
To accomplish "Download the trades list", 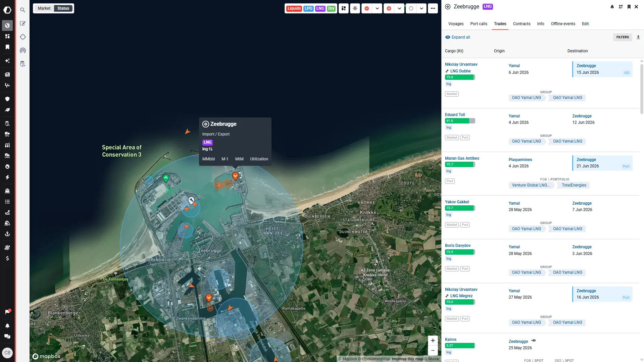I will (x=638, y=37).
